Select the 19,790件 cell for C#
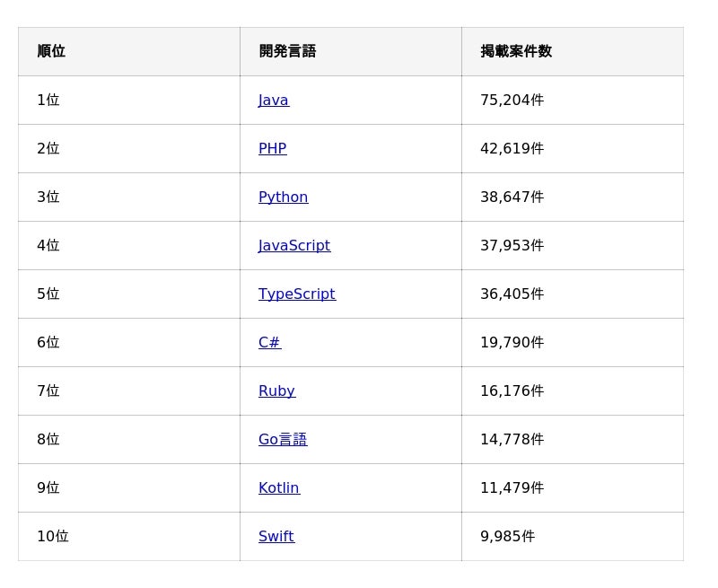The image size is (718, 588). pyautogui.click(x=512, y=343)
